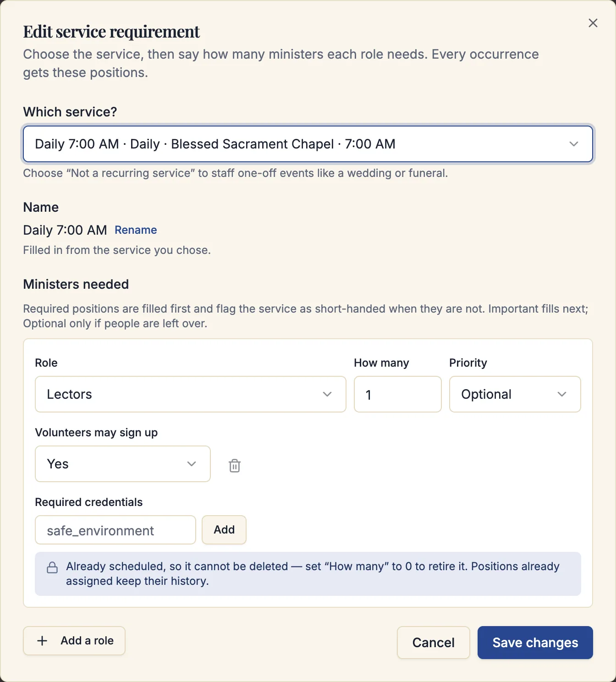Screen dimensions: 616x682
Task: Click the Add a role button
Action: [74, 641]
